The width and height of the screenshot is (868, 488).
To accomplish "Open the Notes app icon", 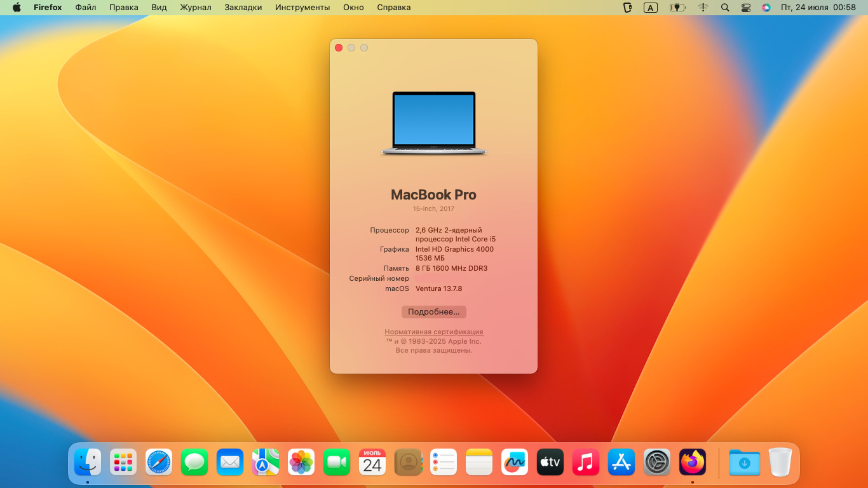I will tap(479, 462).
